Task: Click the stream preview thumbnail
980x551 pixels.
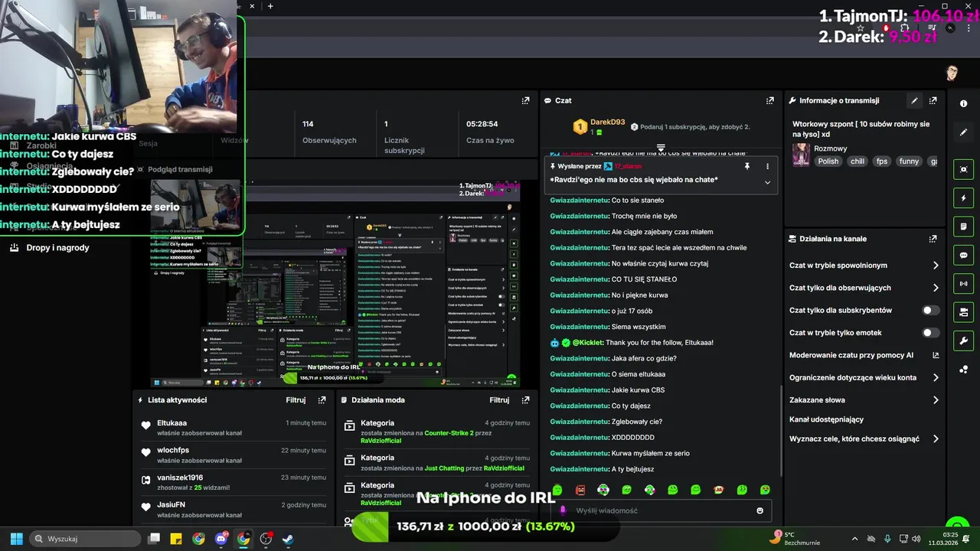Action: (336, 283)
